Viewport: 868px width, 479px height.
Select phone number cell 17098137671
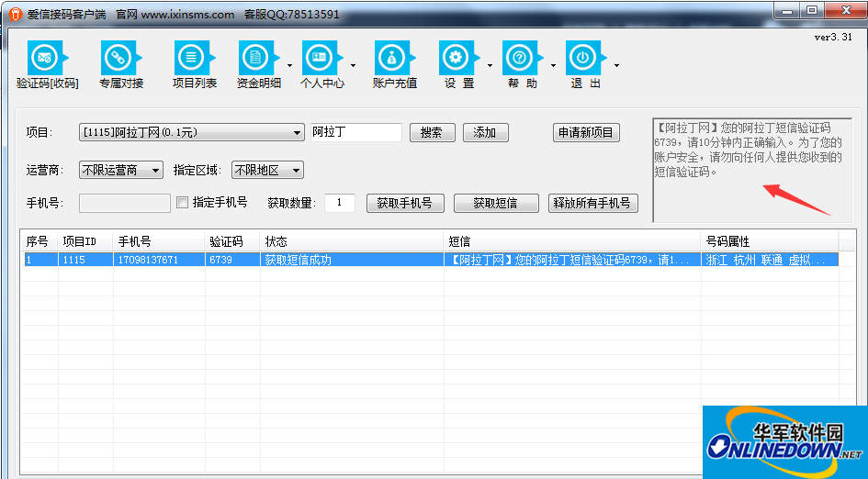(x=159, y=260)
